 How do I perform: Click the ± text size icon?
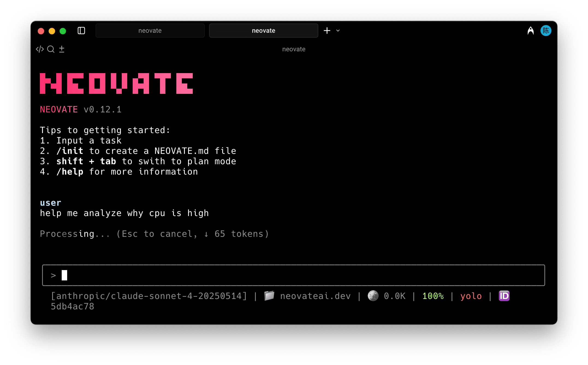pos(62,49)
